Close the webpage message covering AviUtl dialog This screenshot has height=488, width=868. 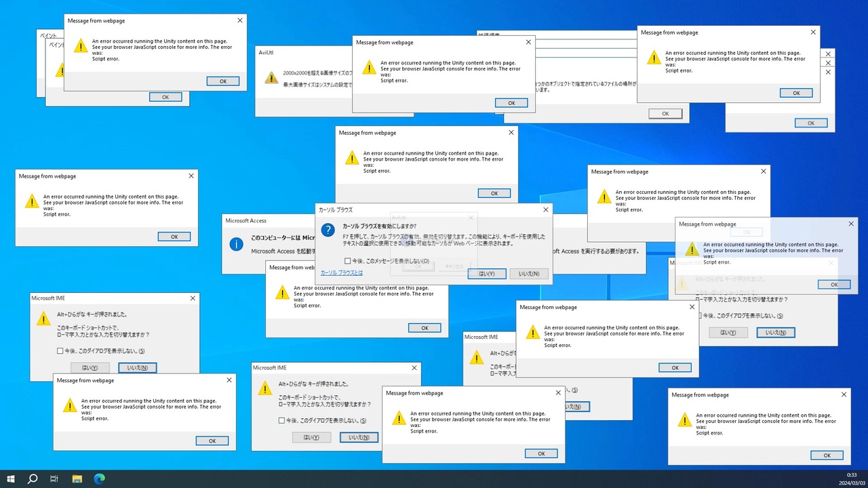528,42
